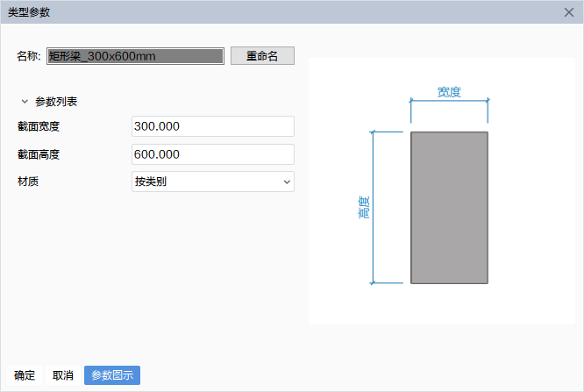
Task: Close the 类型参数 dialog
Action: click(x=569, y=12)
